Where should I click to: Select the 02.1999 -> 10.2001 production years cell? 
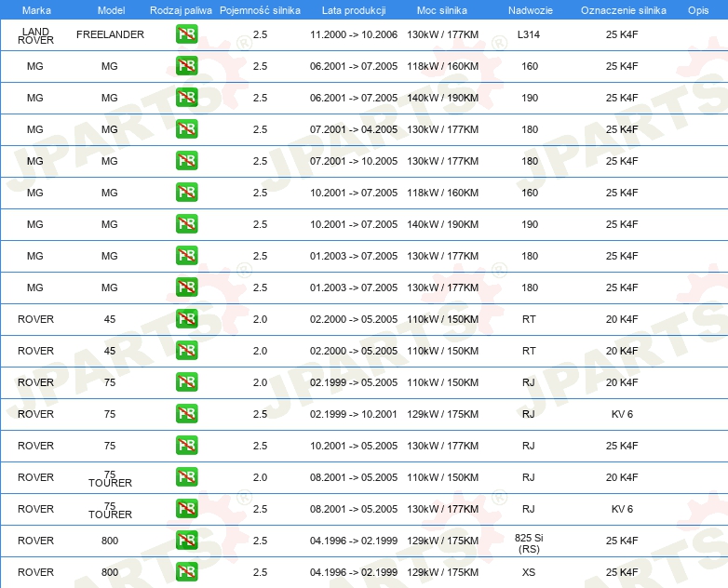pyautogui.click(x=354, y=414)
